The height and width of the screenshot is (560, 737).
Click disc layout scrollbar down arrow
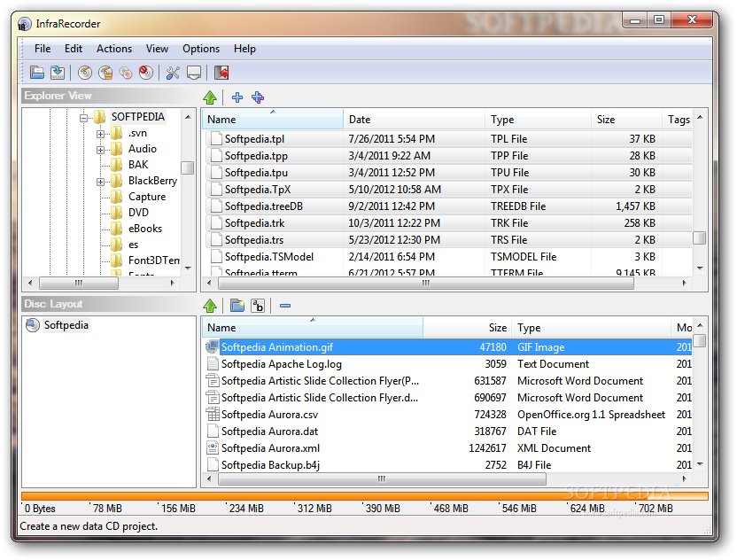click(x=700, y=464)
